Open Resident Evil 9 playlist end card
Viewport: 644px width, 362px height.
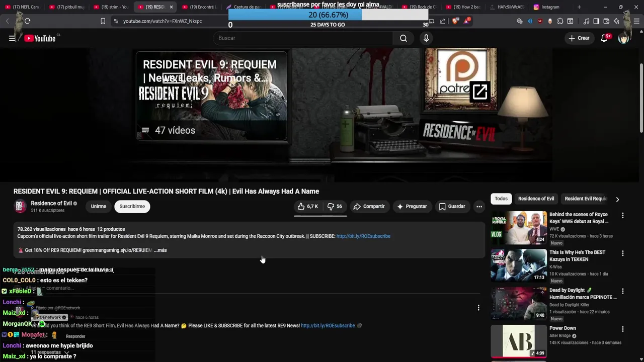tap(211, 96)
